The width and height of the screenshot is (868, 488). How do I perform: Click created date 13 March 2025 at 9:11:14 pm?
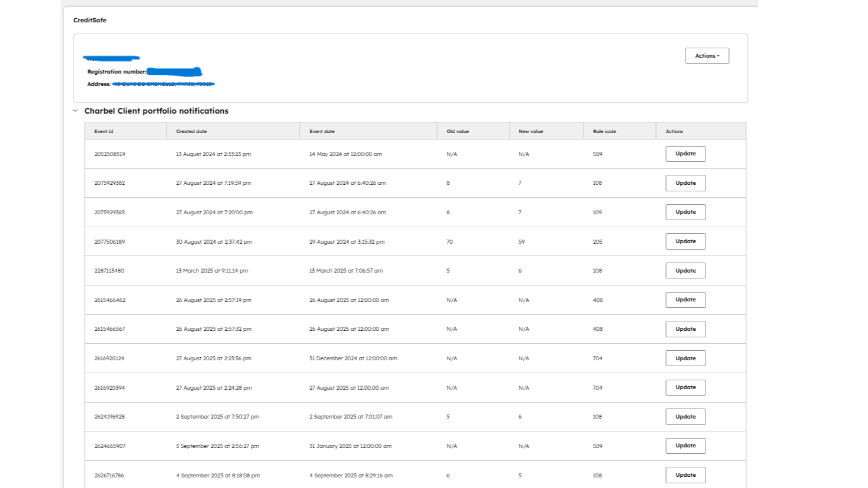212,271
